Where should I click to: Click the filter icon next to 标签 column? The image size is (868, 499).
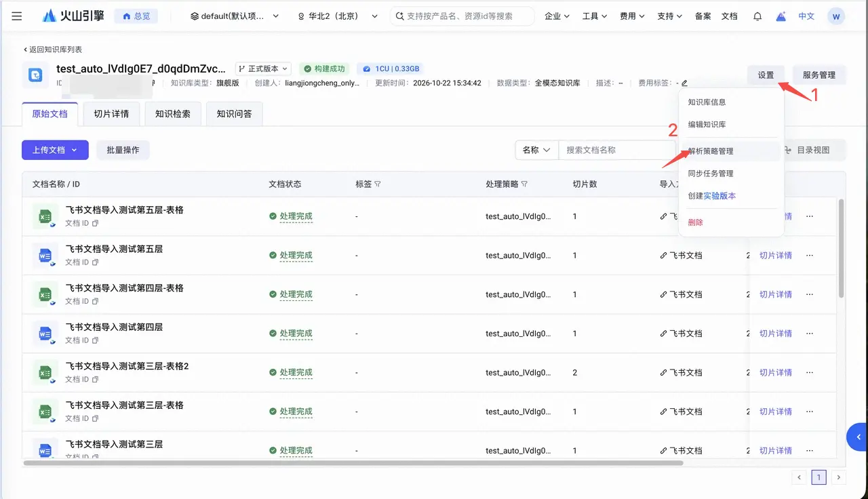(378, 184)
